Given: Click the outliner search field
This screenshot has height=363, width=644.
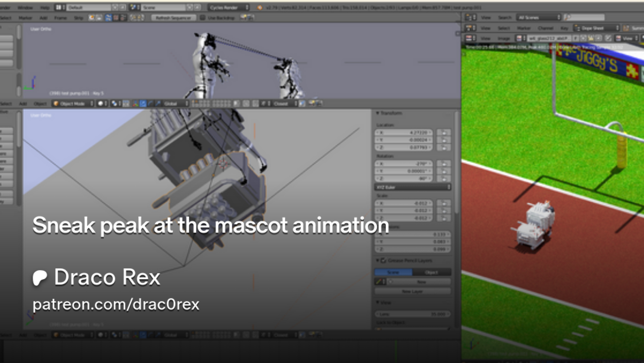Looking at the screenshot, I should click(586, 17).
